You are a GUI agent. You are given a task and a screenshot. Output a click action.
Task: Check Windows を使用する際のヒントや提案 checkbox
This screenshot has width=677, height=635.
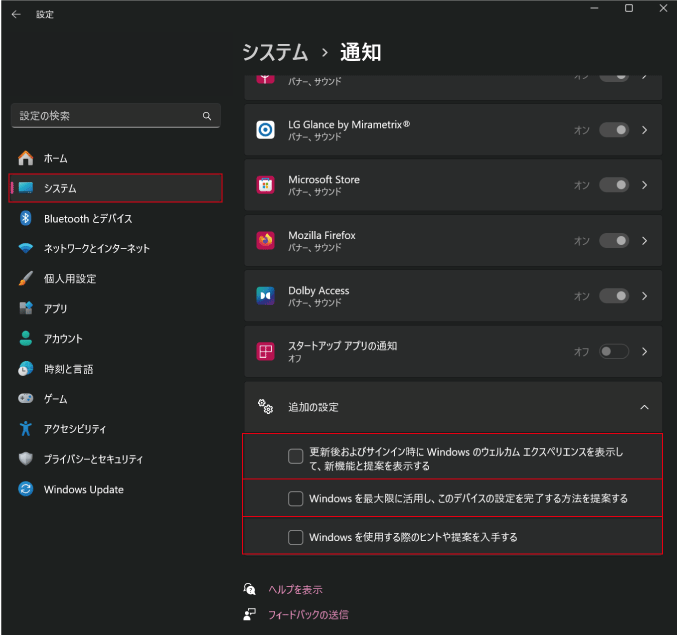295,537
